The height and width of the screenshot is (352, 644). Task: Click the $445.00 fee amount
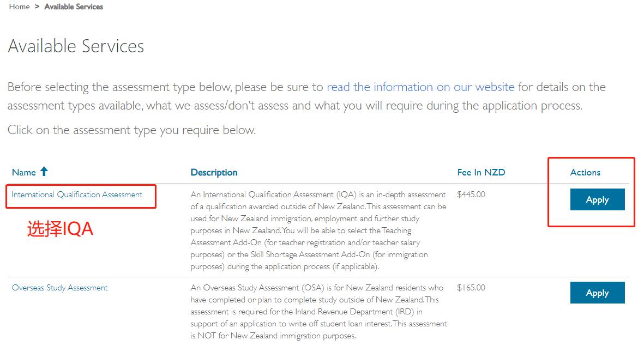tap(471, 195)
